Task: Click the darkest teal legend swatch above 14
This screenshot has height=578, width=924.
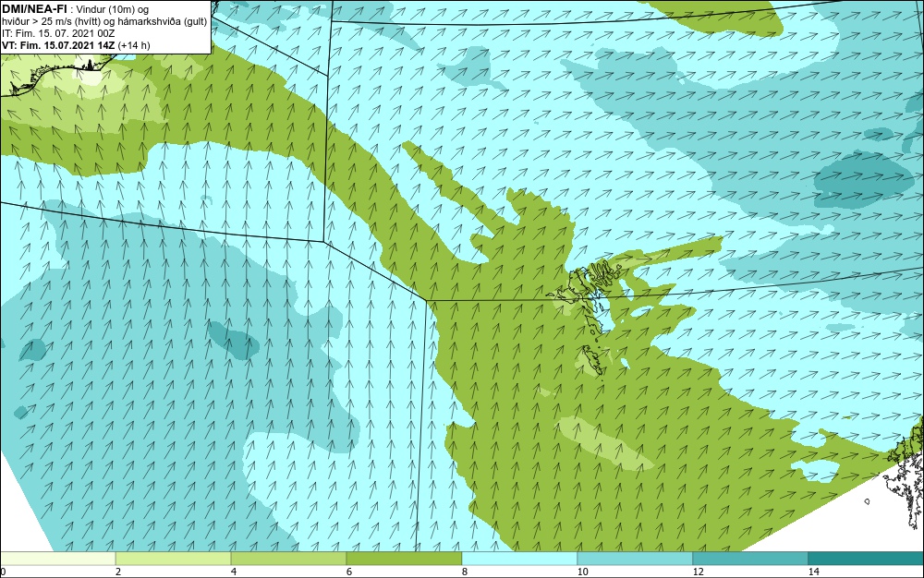Action: click(867, 558)
